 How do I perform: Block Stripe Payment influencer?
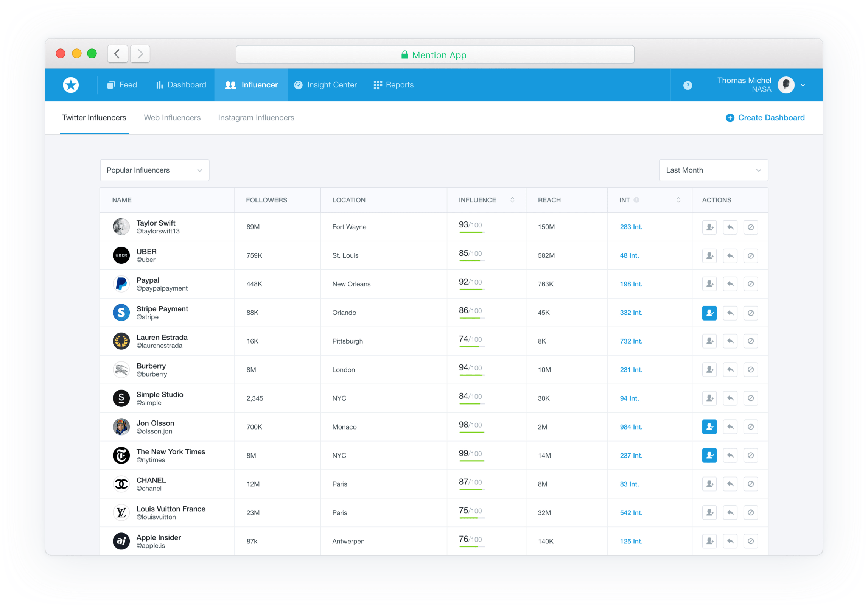coord(750,313)
